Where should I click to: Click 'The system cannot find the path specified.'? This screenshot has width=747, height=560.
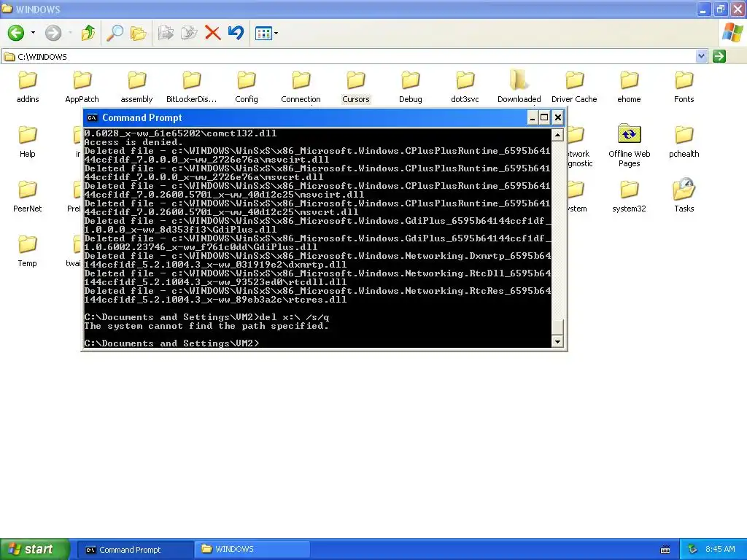206,326
